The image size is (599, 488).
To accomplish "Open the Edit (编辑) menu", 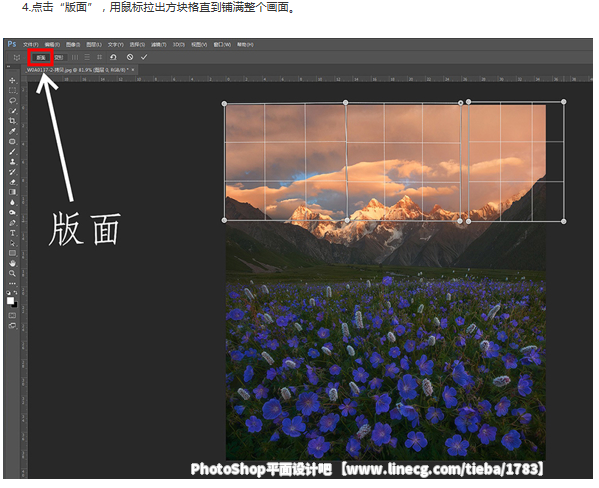I will (52, 44).
